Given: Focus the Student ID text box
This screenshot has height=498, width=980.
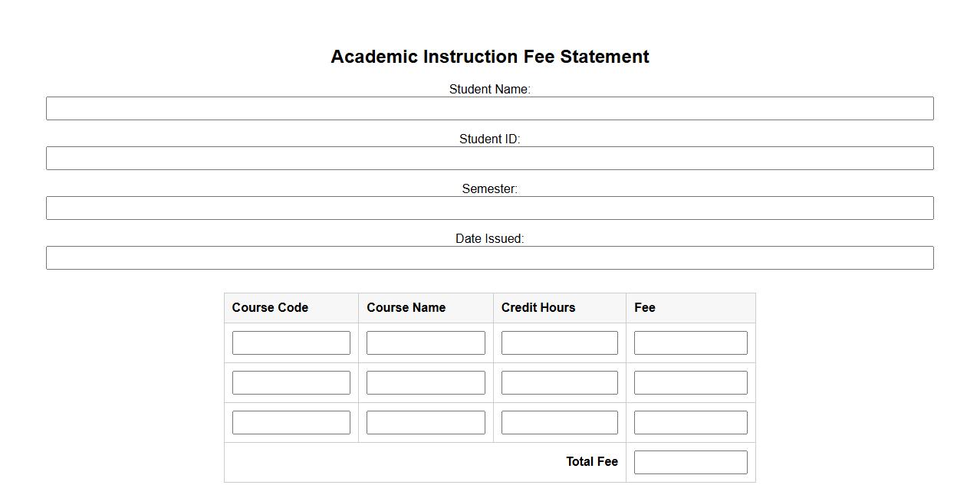Looking at the screenshot, I should click(x=489, y=159).
